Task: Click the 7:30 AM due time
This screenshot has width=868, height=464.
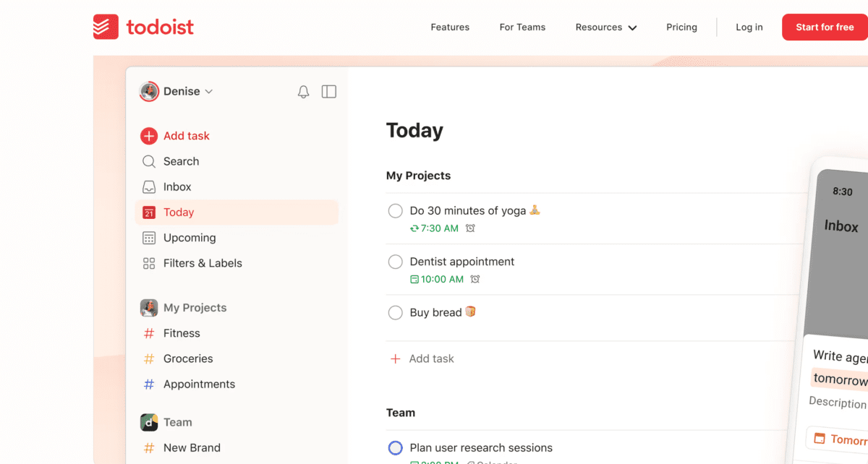Action: tap(440, 228)
